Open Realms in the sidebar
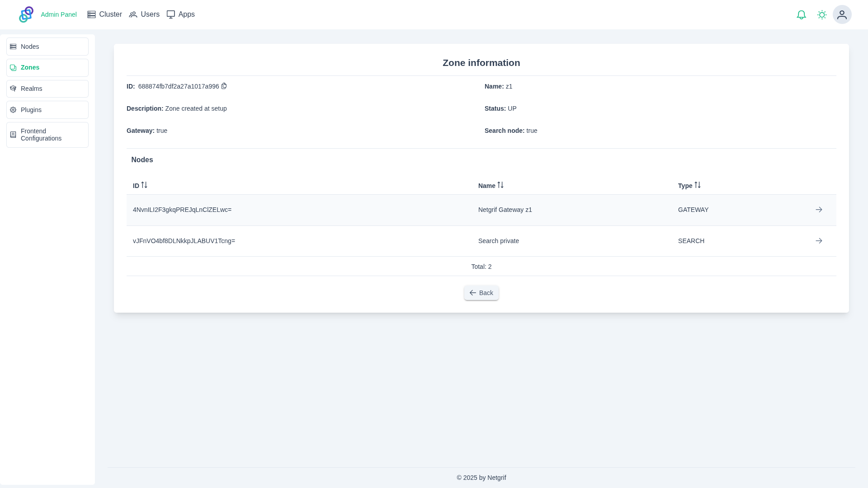This screenshot has width=868, height=488. pyautogui.click(x=47, y=89)
